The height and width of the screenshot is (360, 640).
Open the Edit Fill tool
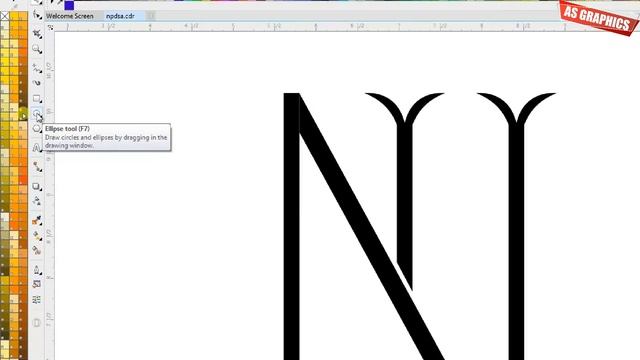tap(37, 284)
